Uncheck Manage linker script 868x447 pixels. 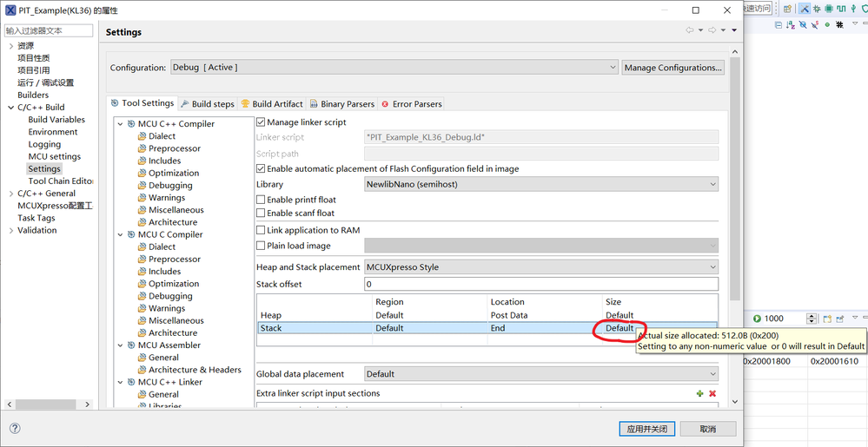coord(261,122)
